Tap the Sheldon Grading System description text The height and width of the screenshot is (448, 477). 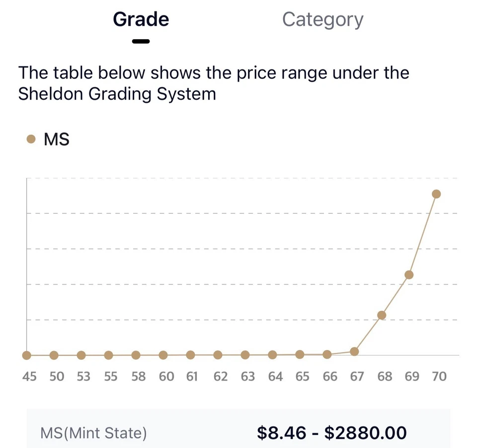tap(214, 83)
